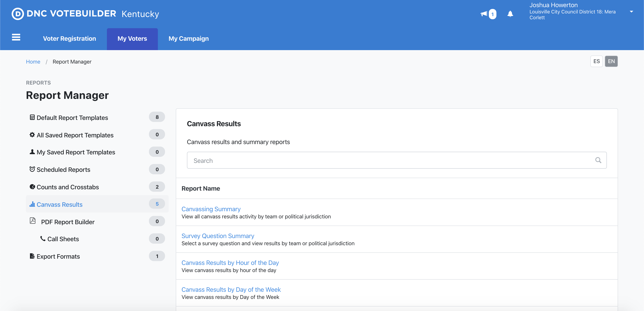This screenshot has width=644, height=311.
Task: Go to the My Campaign tab
Action: click(189, 38)
